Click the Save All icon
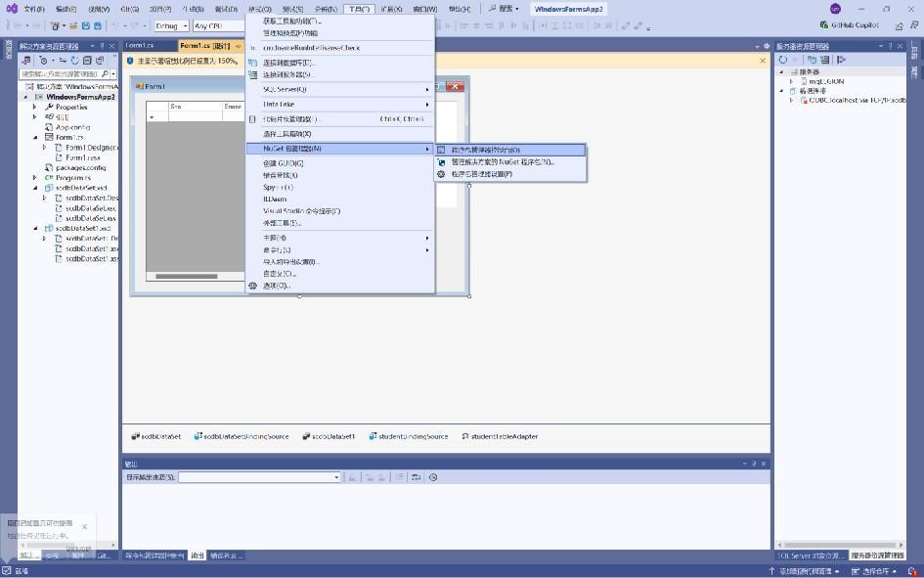This screenshot has width=924, height=578. pyautogui.click(x=98, y=26)
